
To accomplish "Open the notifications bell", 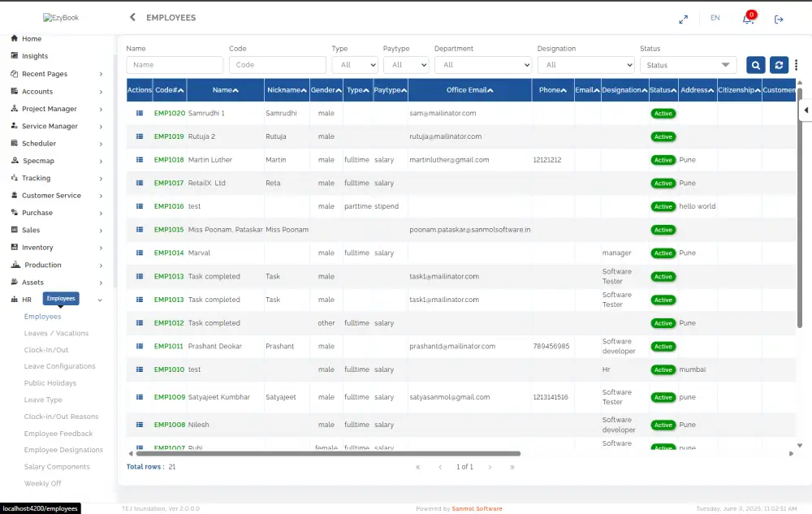I will coord(747,19).
